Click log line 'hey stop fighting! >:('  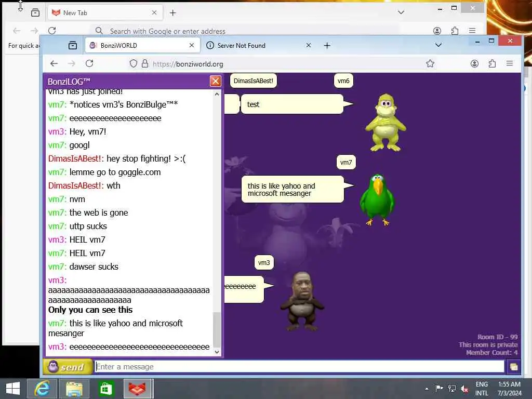(146, 158)
